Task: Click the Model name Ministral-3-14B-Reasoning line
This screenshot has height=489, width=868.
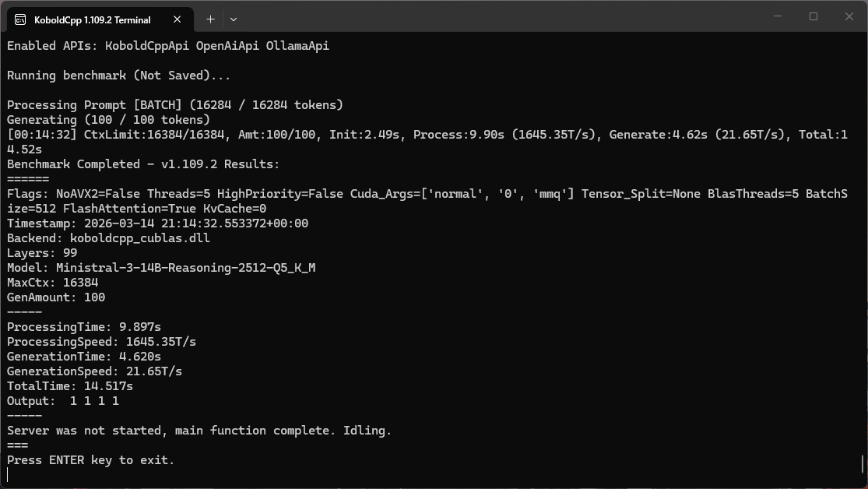Action: point(161,268)
